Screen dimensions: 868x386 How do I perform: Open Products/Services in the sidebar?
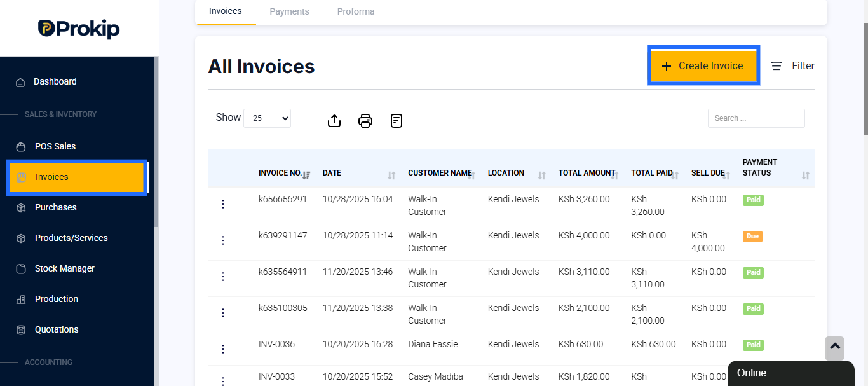71,238
